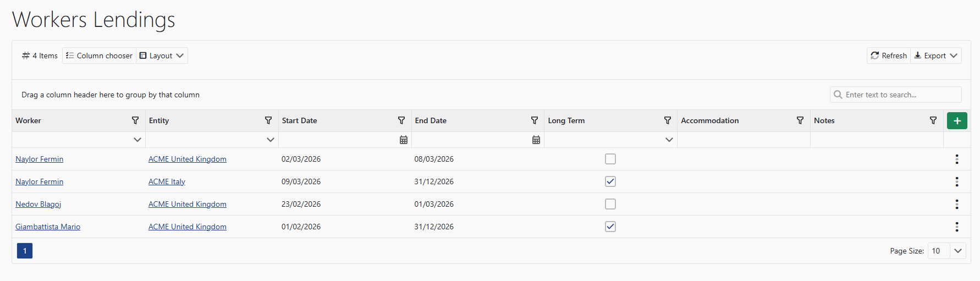Toggle Long Term checkbox for Nedov Blagoj
The width and height of the screenshot is (980, 281).
[610, 204]
